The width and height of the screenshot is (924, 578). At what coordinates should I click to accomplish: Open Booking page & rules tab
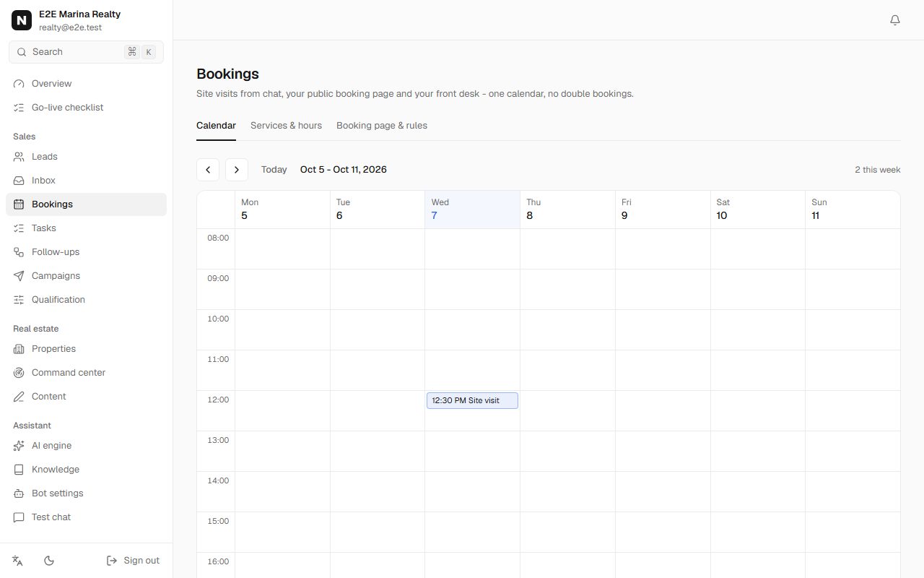pyautogui.click(x=382, y=126)
